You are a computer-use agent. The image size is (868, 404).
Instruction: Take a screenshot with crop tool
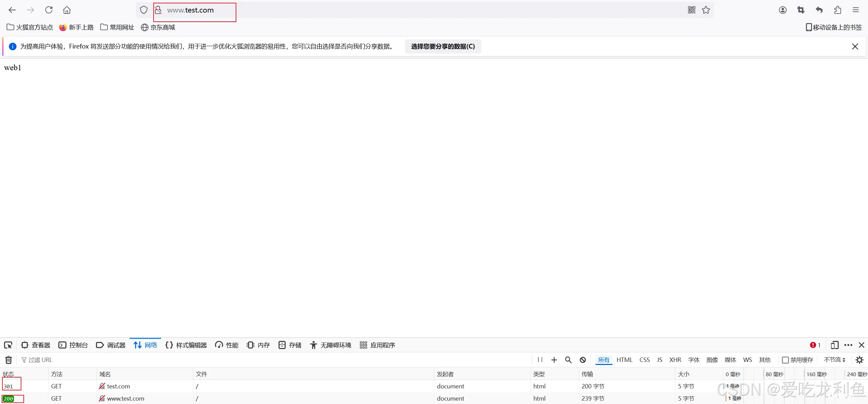[801, 10]
